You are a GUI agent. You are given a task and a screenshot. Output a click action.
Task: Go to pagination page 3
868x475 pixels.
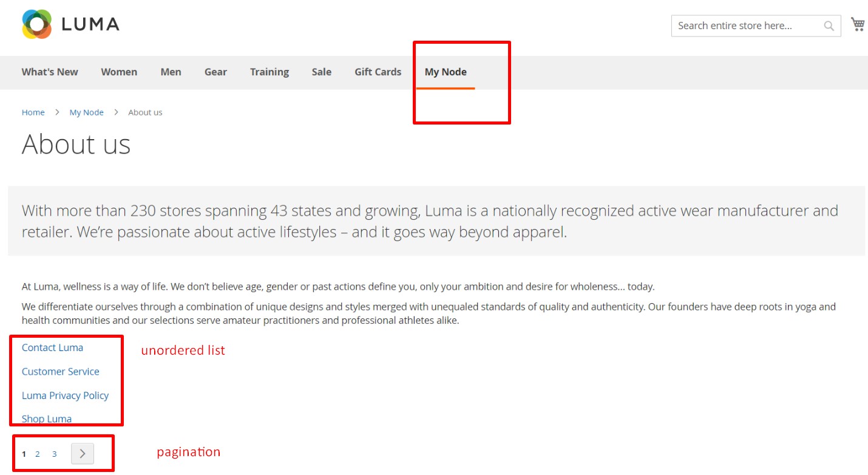(x=54, y=454)
